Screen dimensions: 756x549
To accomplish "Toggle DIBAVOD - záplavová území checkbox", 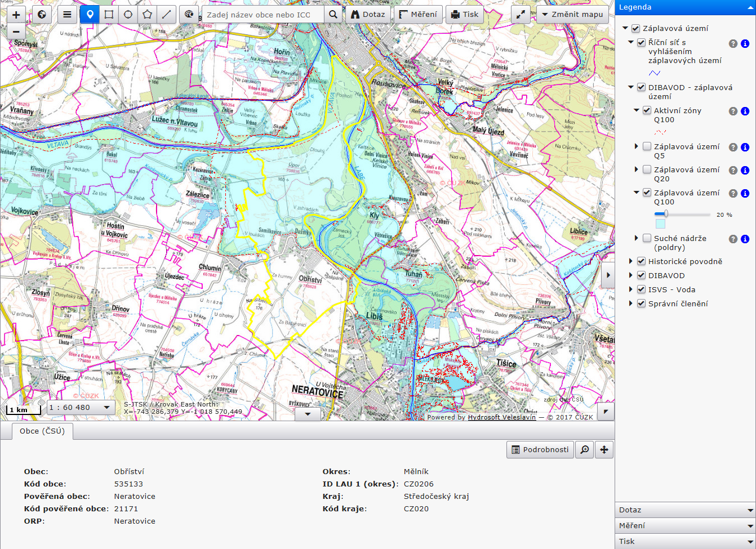I will [x=641, y=87].
